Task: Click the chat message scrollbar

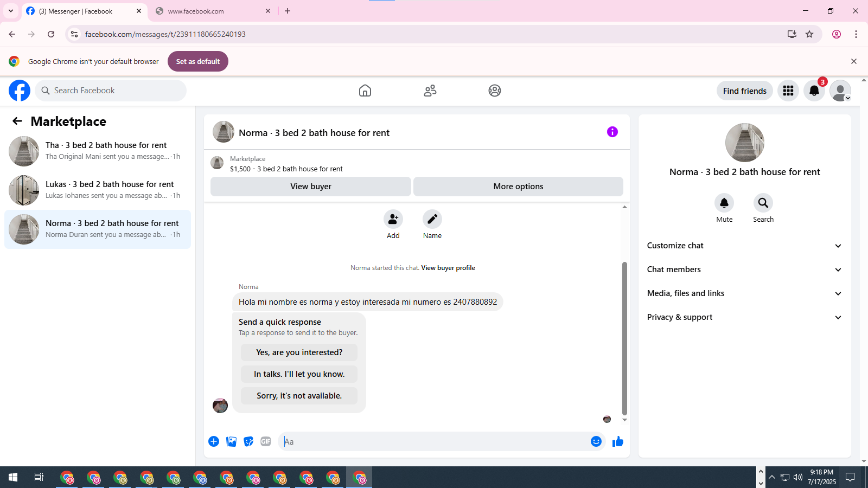Action: pyautogui.click(x=624, y=338)
